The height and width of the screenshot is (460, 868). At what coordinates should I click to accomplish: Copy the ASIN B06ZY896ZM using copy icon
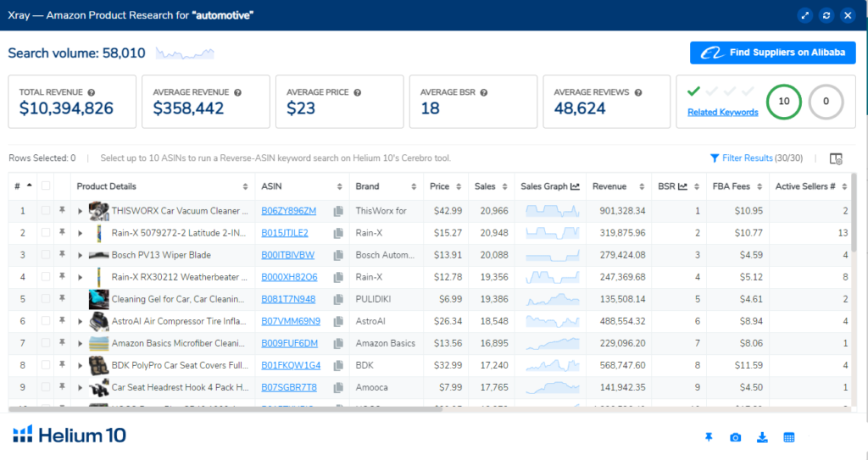point(337,211)
